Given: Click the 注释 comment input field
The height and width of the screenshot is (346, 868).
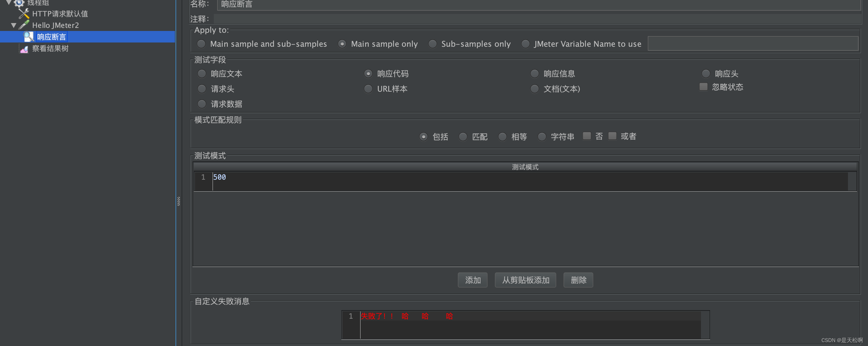Looking at the screenshot, I should click(537, 19).
